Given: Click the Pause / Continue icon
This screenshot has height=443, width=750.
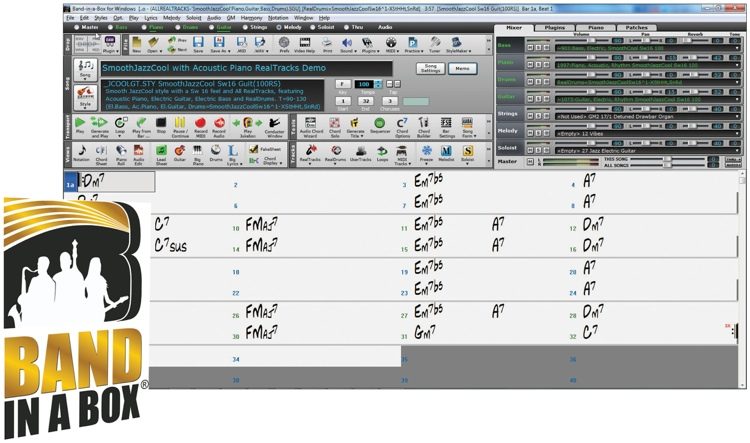Looking at the screenshot, I should [x=180, y=126].
